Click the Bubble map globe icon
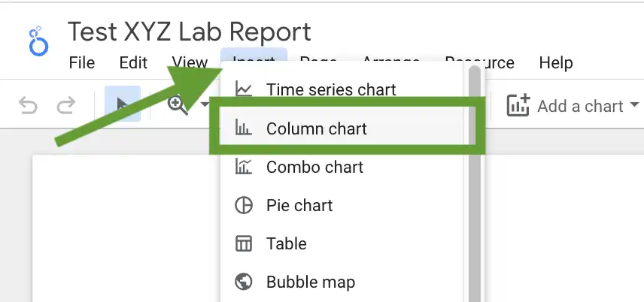The image size is (644, 302). (x=243, y=282)
